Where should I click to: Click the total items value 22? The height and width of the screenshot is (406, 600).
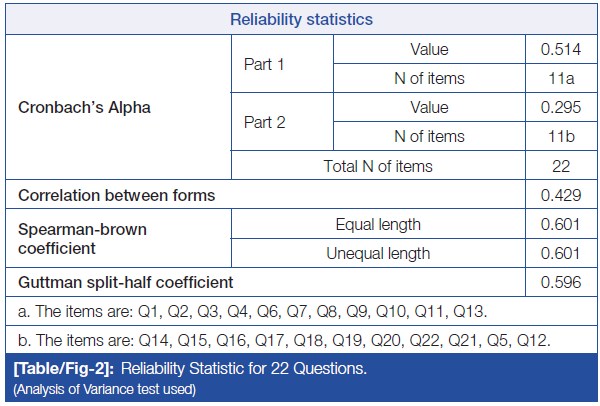tap(561, 166)
